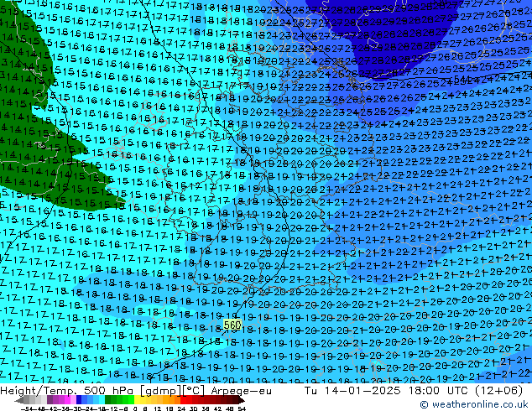
Task: Click the 18:00 UTC time text
Action: point(439,391)
